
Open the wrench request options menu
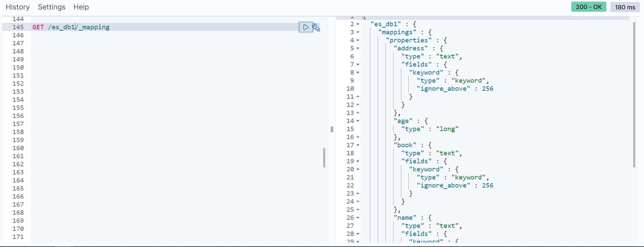tap(316, 27)
